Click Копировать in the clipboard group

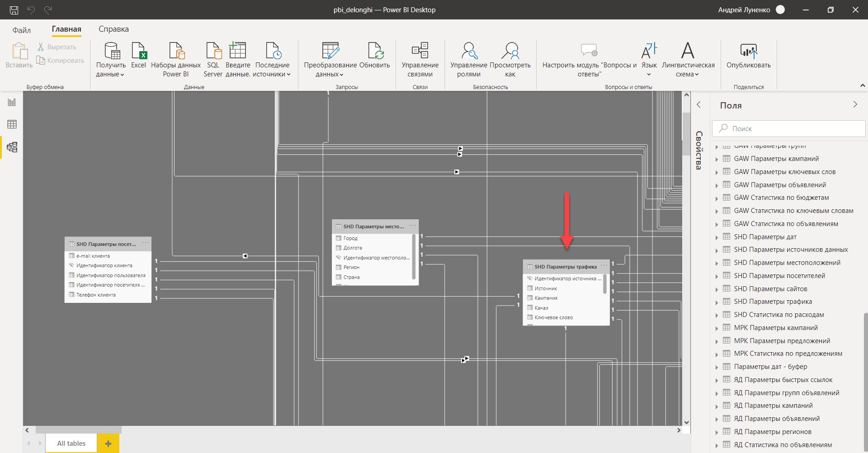[x=61, y=61]
